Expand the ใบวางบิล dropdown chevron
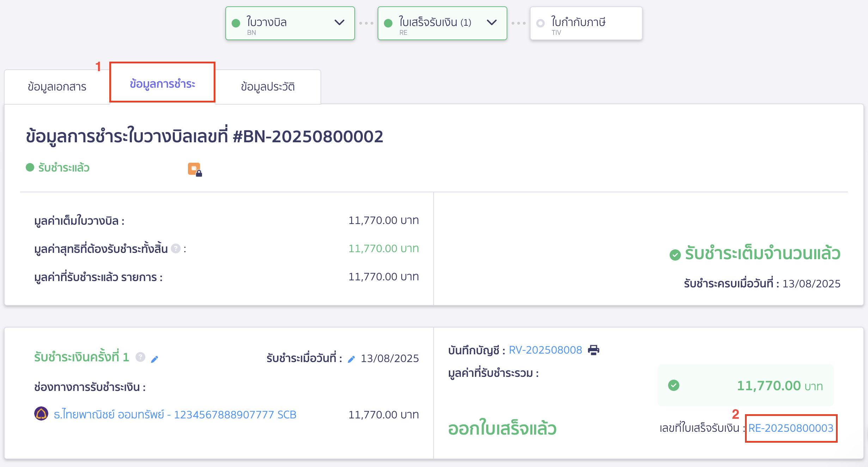868x467 pixels. tap(339, 23)
